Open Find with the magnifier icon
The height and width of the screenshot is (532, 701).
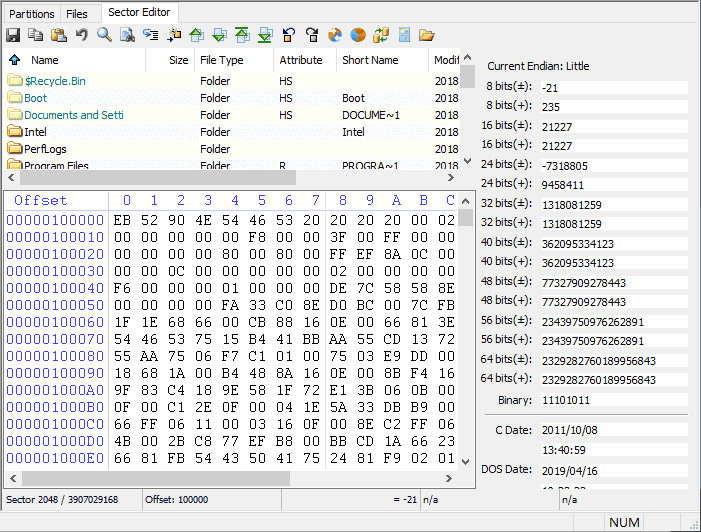point(105,35)
